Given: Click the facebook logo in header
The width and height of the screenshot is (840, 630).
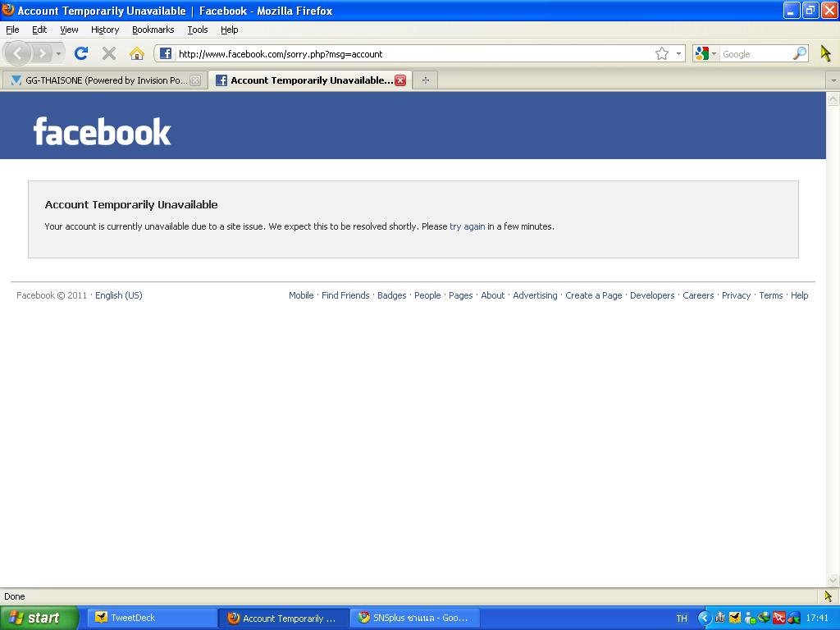Looking at the screenshot, I should coord(102,131).
